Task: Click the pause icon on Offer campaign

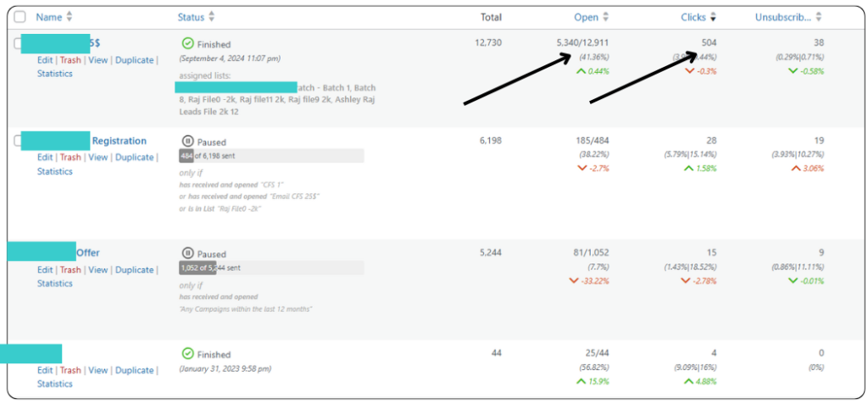Action: click(186, 253)
